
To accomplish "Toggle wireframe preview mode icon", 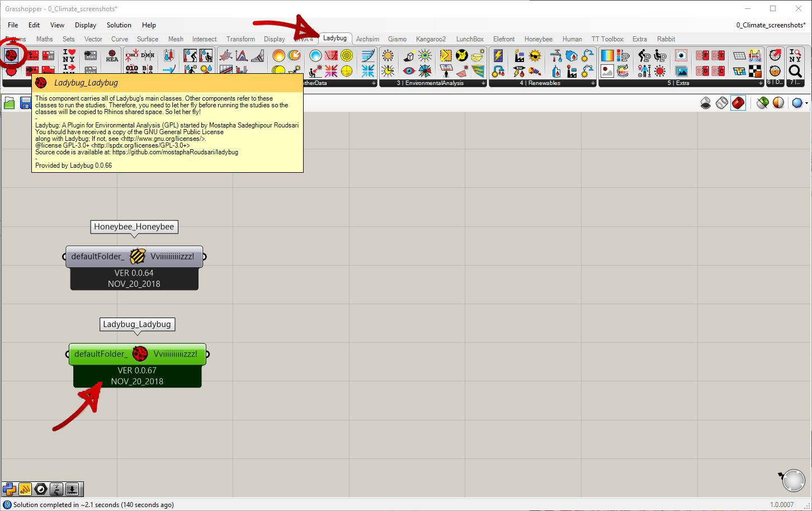I will point(722,103).
